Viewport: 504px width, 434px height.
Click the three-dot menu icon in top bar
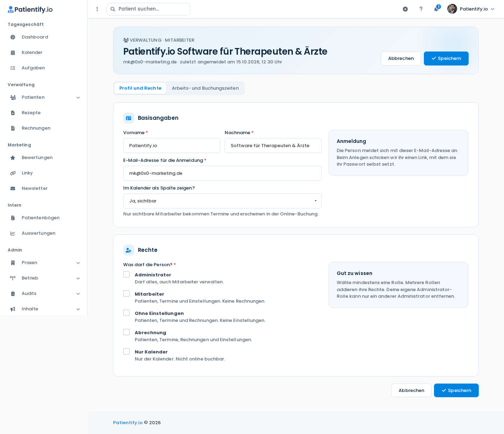[x=97, y=9]
